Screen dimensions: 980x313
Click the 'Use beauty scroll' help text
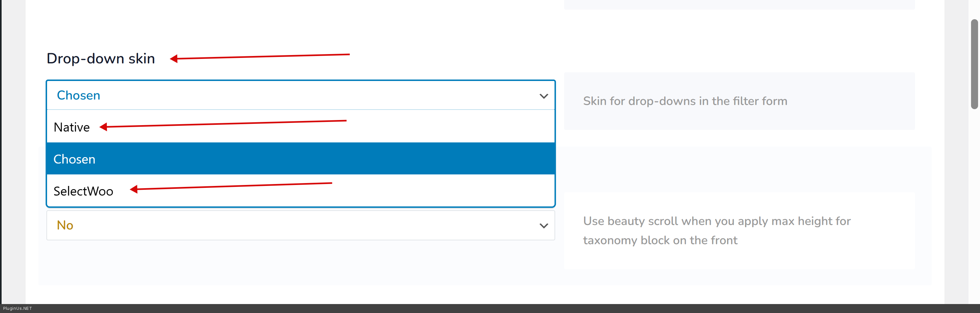click(717, 221)
